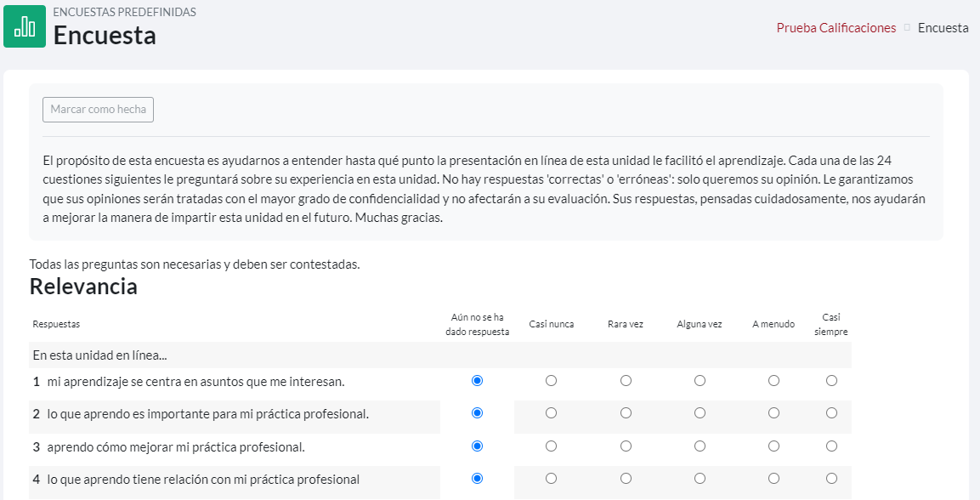Select 'Alguna vez' for question 2

700,413
